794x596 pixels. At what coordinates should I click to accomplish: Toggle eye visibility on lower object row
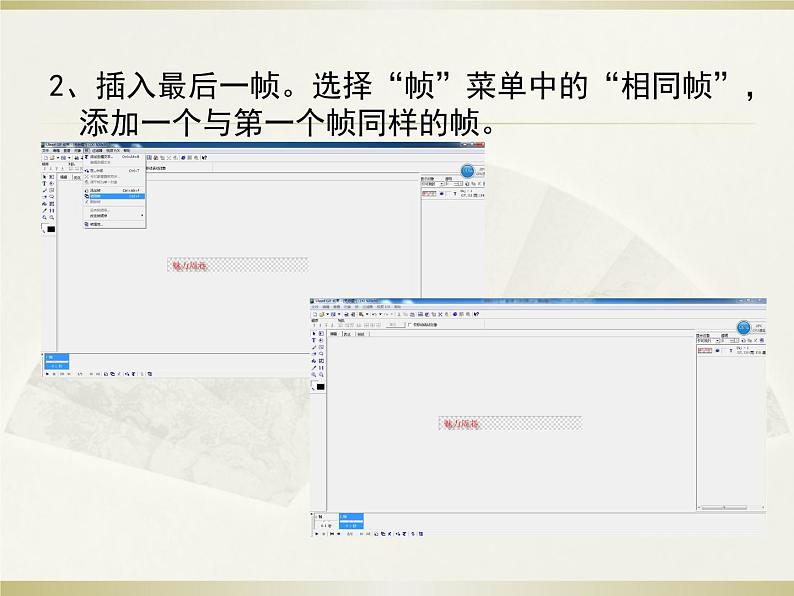click(x=717, y=350)
